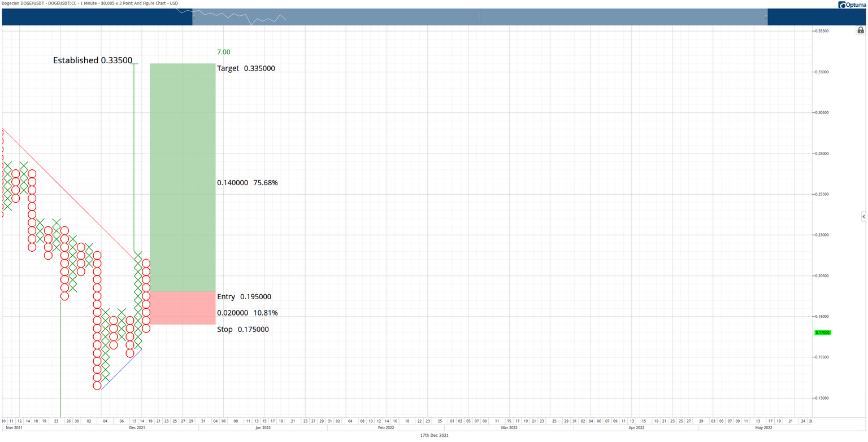Click the right handle of the navigator range
868x442 pixels.
[767, 17]
